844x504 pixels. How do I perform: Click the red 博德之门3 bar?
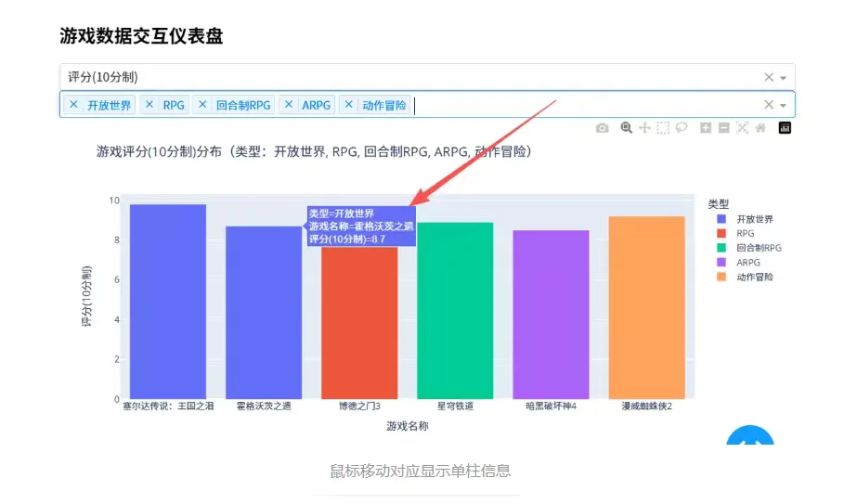359,323
